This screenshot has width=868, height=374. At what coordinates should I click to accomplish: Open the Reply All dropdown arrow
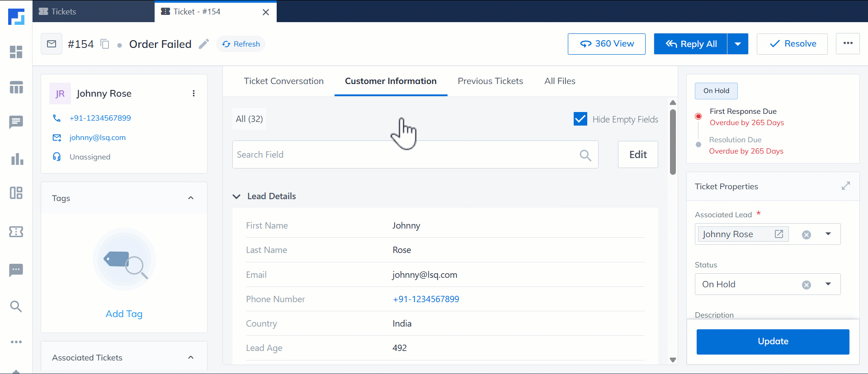coord(738,44)
